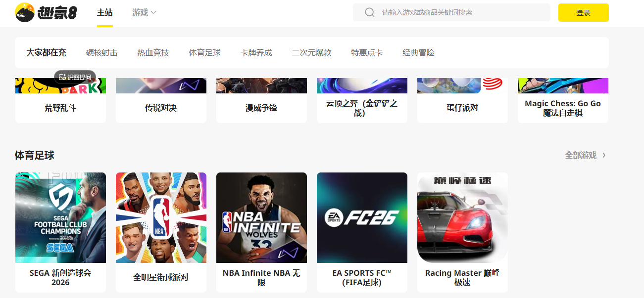Click the 趣充8 site logo
The height and width of the screenshot is (298, 644).
[x=46, y=12]
